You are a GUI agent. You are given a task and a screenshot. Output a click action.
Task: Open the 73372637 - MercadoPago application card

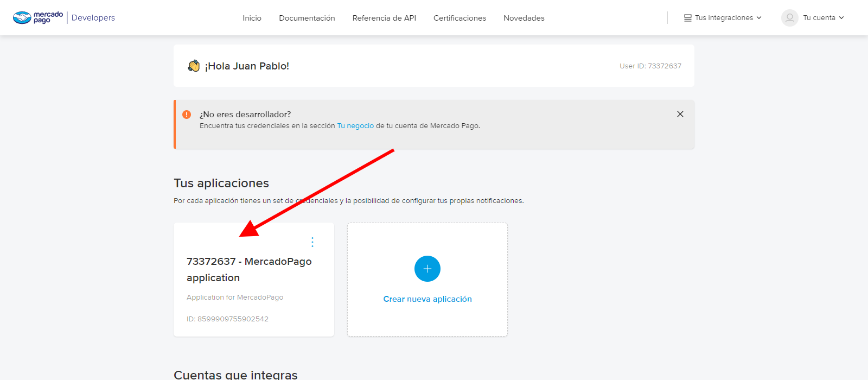(249, 270)
